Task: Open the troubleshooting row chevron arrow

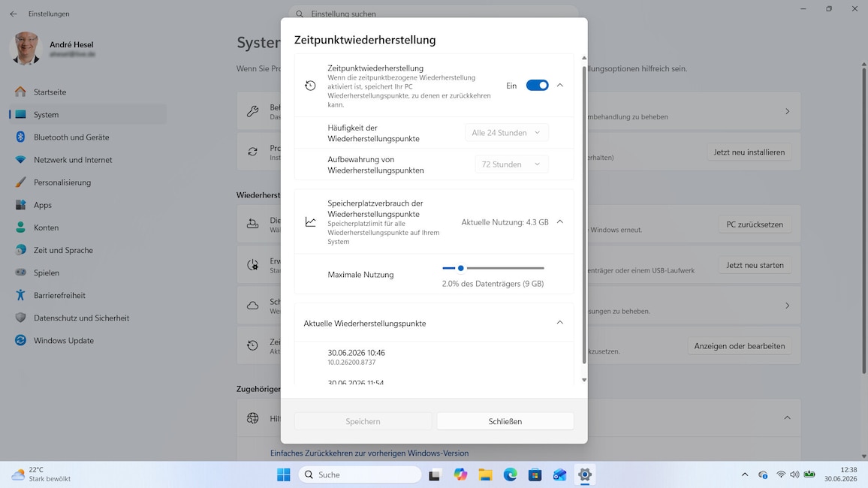Action: [x=787, y=111]
